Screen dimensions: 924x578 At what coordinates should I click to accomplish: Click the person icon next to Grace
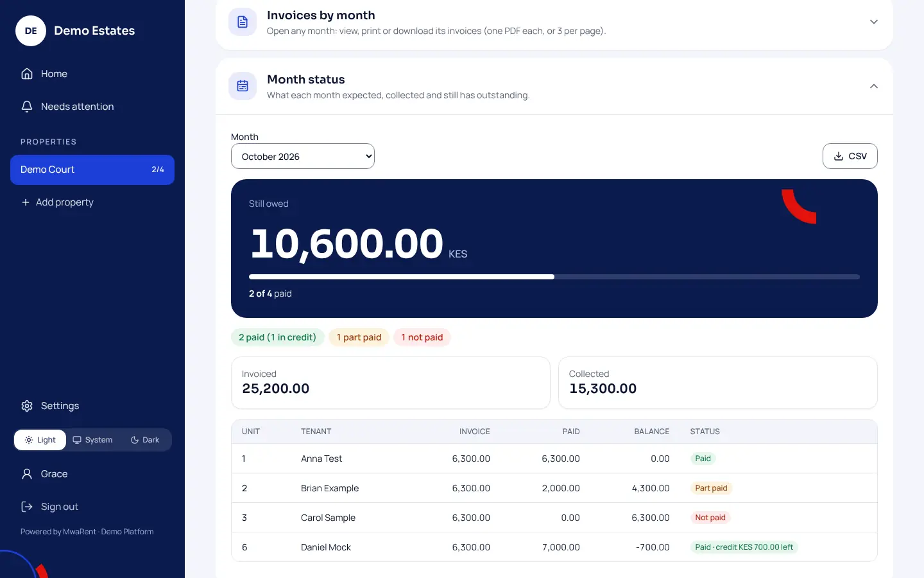click(27, 474)
